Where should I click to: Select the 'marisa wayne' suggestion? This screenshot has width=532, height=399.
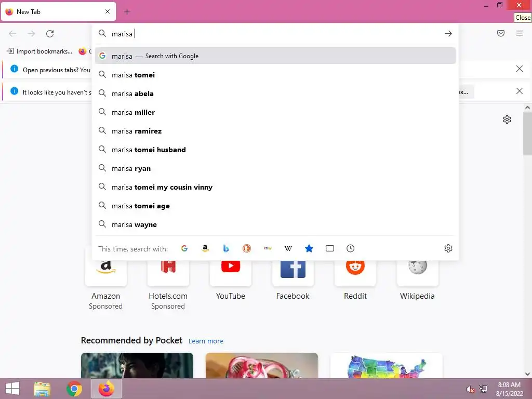[x=275, y=224]
